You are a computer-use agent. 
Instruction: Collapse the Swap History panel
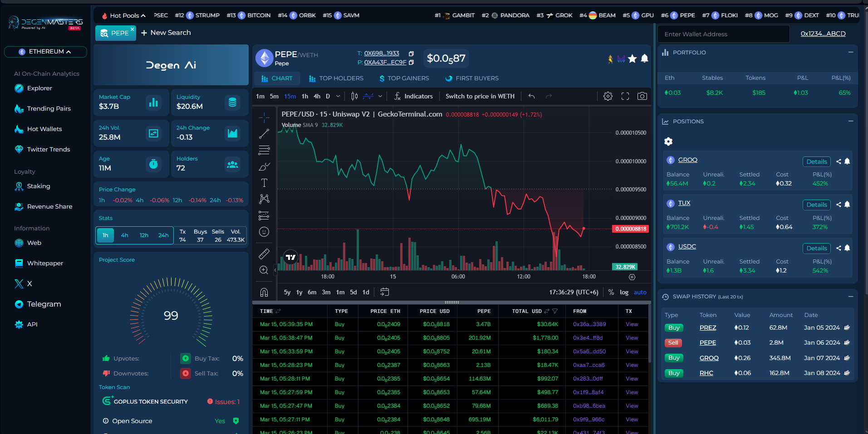tap(851, 296)
